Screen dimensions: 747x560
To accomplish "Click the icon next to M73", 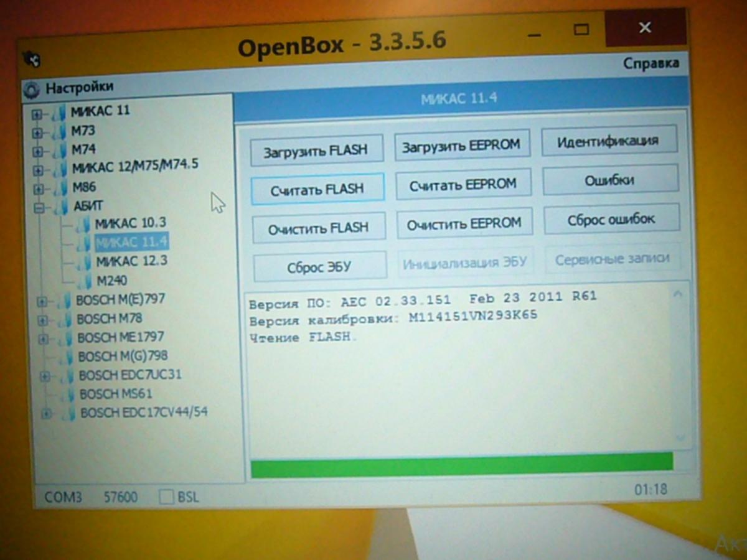I will [x=60, y=132].
